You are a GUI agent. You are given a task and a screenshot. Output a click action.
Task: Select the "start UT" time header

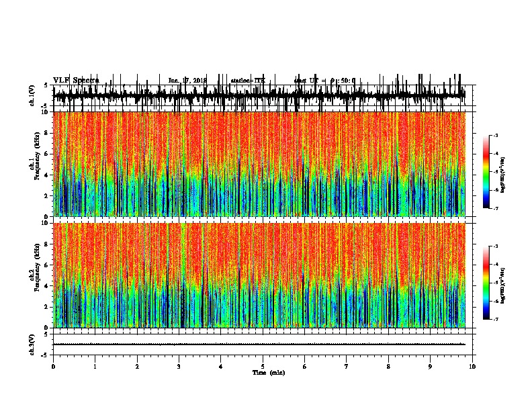pos(324,81)
